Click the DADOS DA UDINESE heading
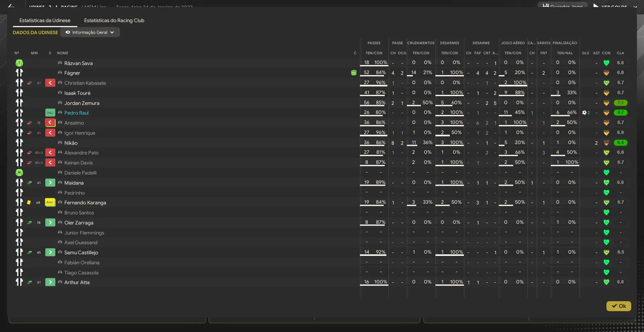This screenshot has width=644, height=332. [x=35, y=32]
